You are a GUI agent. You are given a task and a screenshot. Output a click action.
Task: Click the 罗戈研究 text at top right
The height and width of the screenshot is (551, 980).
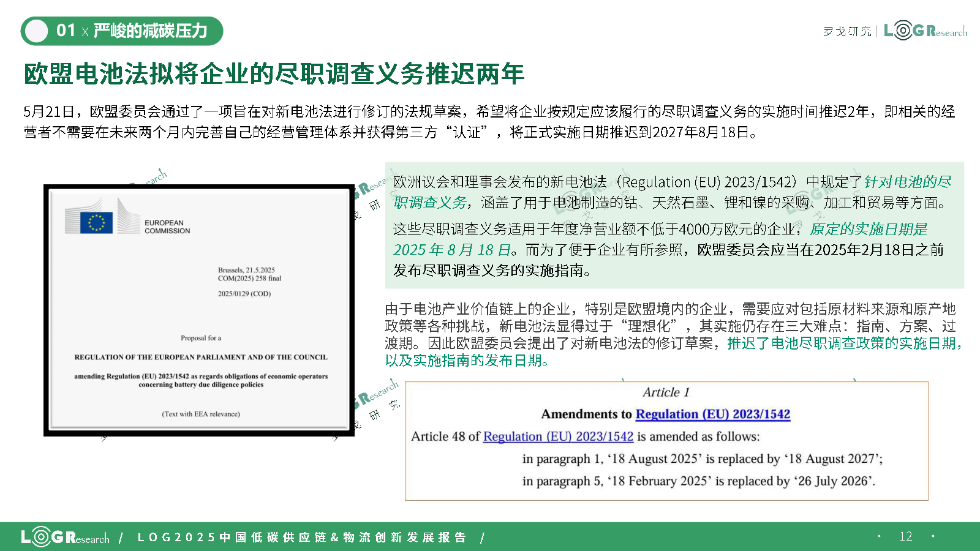click(x=847, y=31)
